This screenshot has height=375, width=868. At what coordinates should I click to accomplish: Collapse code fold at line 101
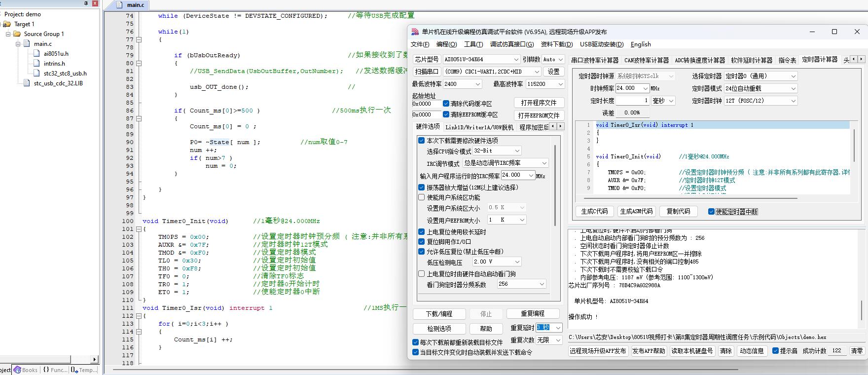pos(139,229)
